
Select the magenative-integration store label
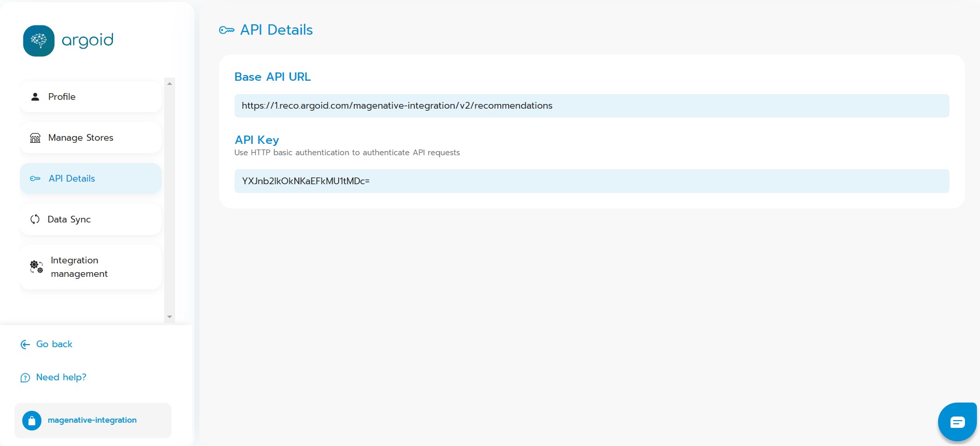coord(92,420)
